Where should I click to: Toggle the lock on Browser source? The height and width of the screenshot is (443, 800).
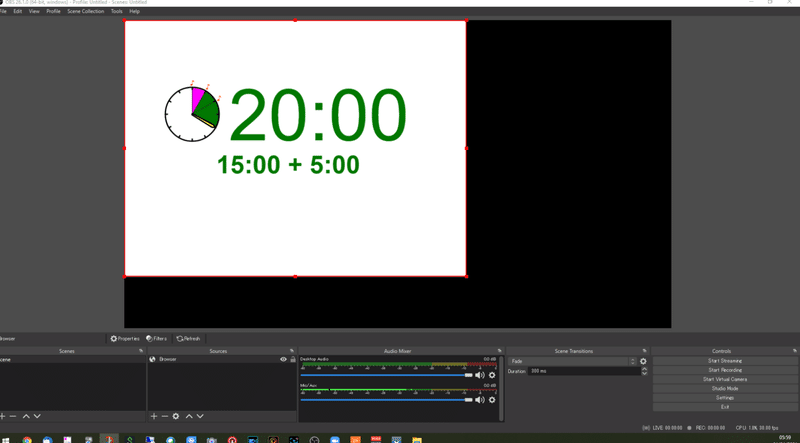(293, 359)
